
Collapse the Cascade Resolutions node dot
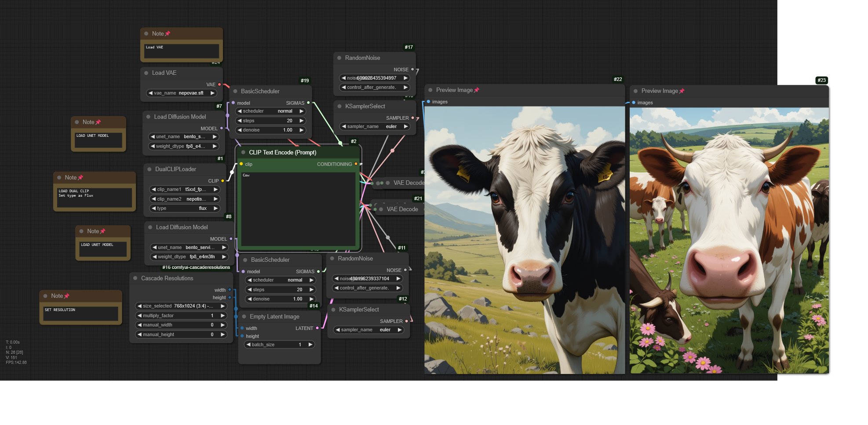pos(135,278)
